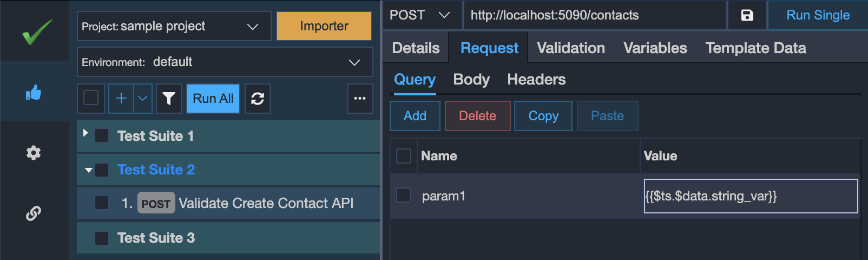This screenshot has width=868, height=260.
Task: Expand the Environment default dropdown
Action: [x=225, y=62]
